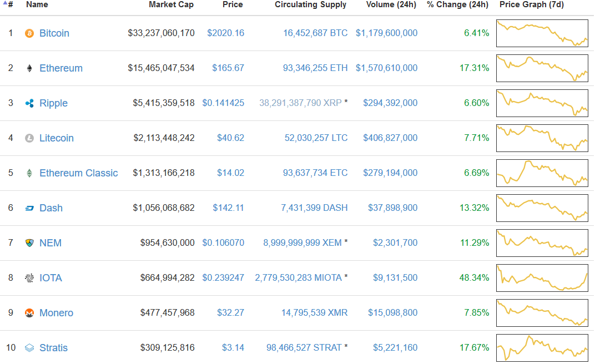Sort table by Price column header

tap(233, 4)
